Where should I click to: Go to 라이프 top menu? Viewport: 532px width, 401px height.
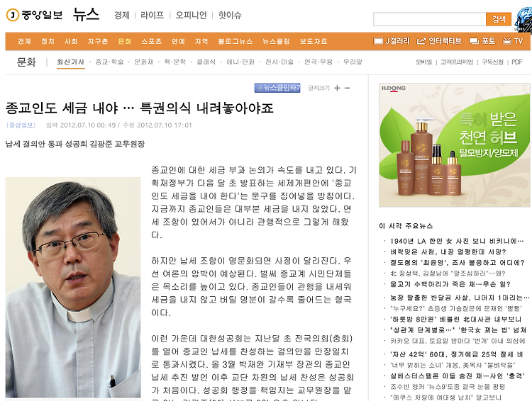152,16
